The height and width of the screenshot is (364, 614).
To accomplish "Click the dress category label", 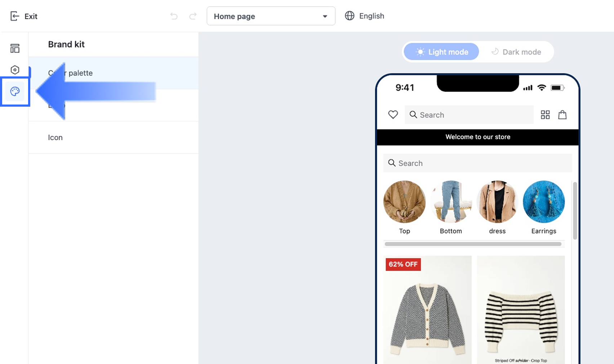I will pos(497,231).
